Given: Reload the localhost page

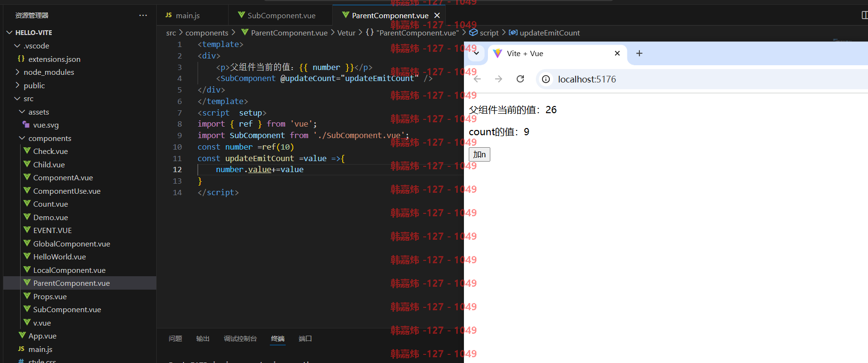Looking at the screenshot, I should pyautogui.click(x=520, y=79).
